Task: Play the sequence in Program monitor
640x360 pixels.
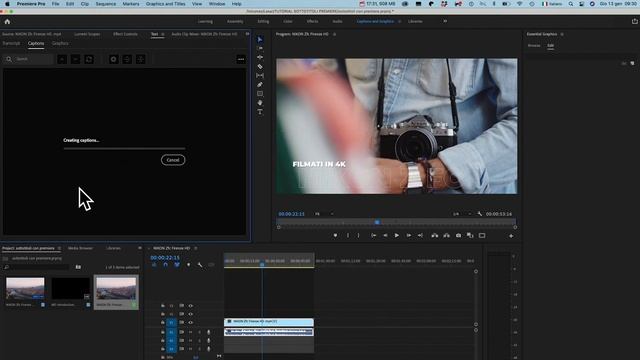Action: (x=396, y=236)
